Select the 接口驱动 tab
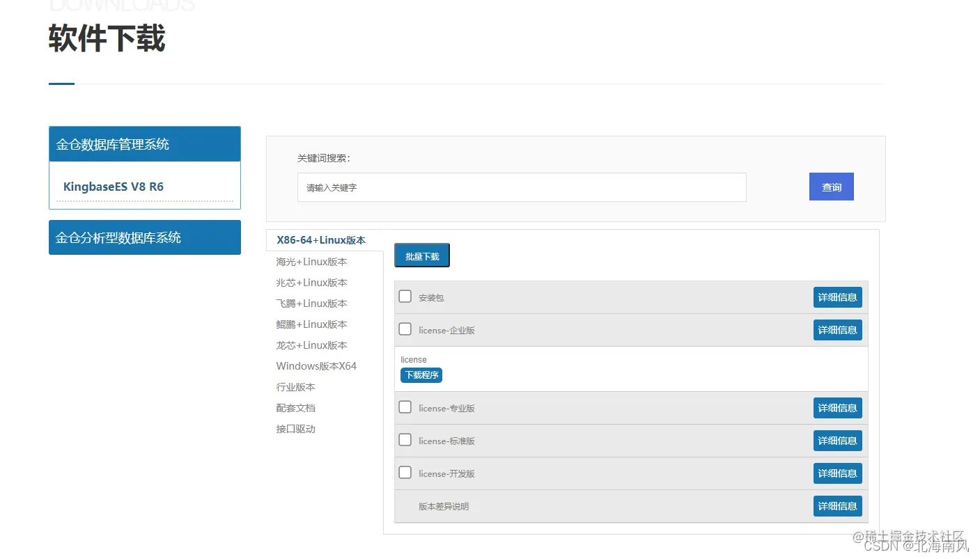This screenshot has width=980, height=559. point(295,429)
